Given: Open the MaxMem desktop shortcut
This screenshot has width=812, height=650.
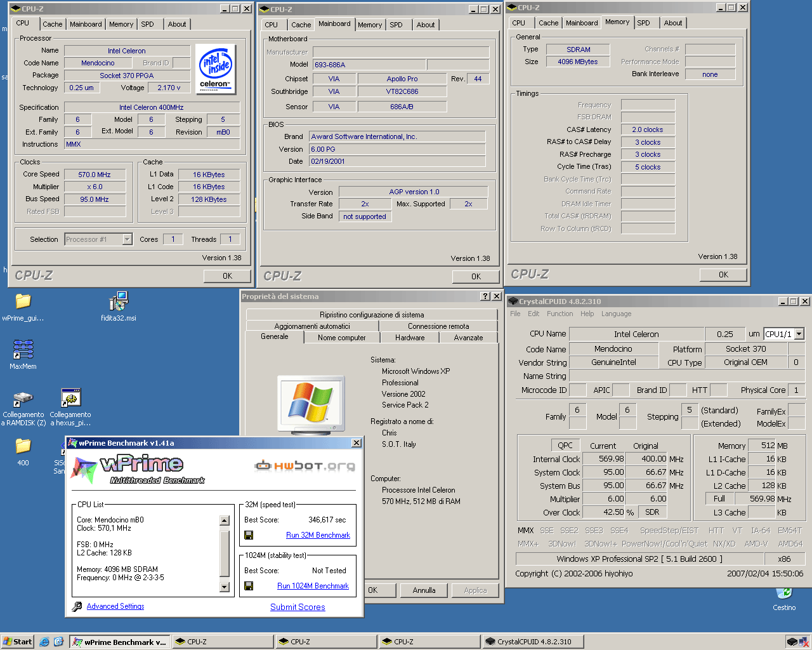Looking at the screenshot, I should 23,350.
